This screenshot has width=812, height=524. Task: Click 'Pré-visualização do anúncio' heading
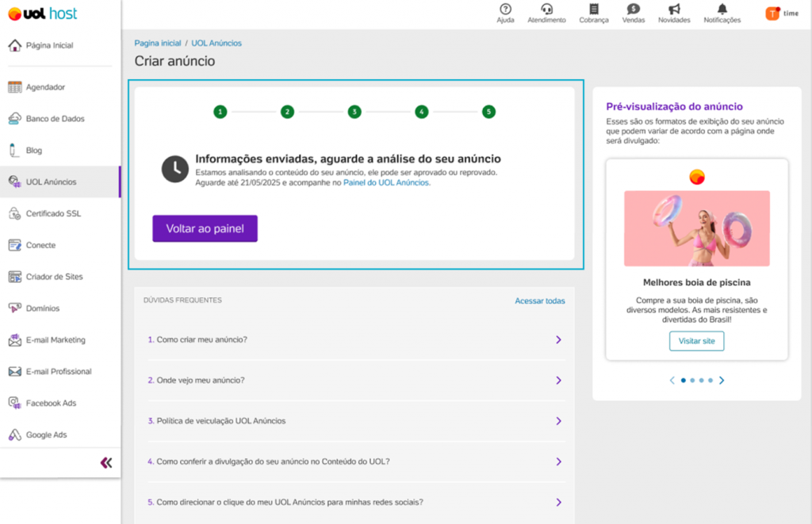[x=674, y=106]
